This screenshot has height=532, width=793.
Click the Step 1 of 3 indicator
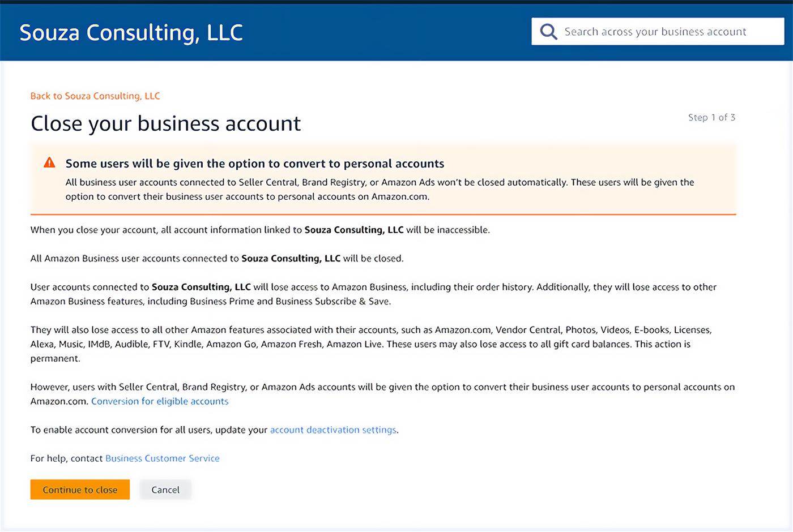click(x=711, y=117)
